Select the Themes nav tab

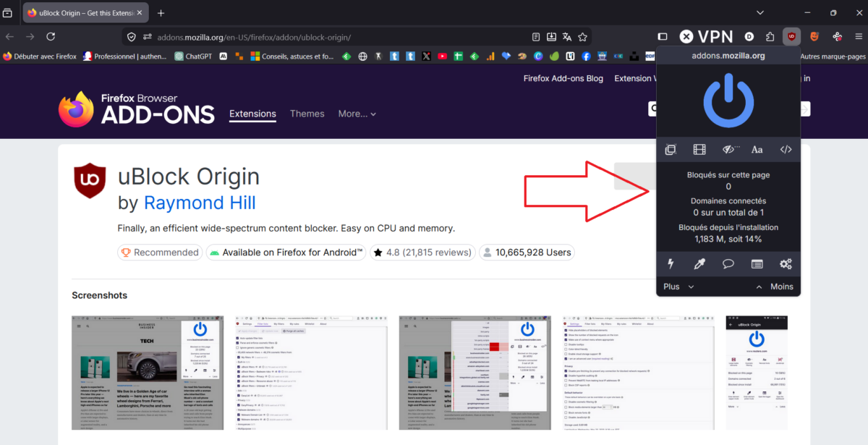pyautogui.click(x=307, y=114)
